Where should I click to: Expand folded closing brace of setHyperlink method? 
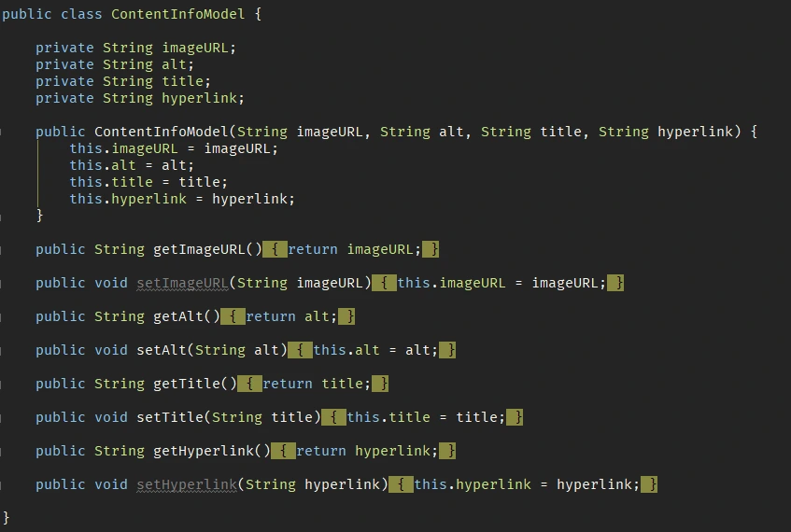click(649, 484)
